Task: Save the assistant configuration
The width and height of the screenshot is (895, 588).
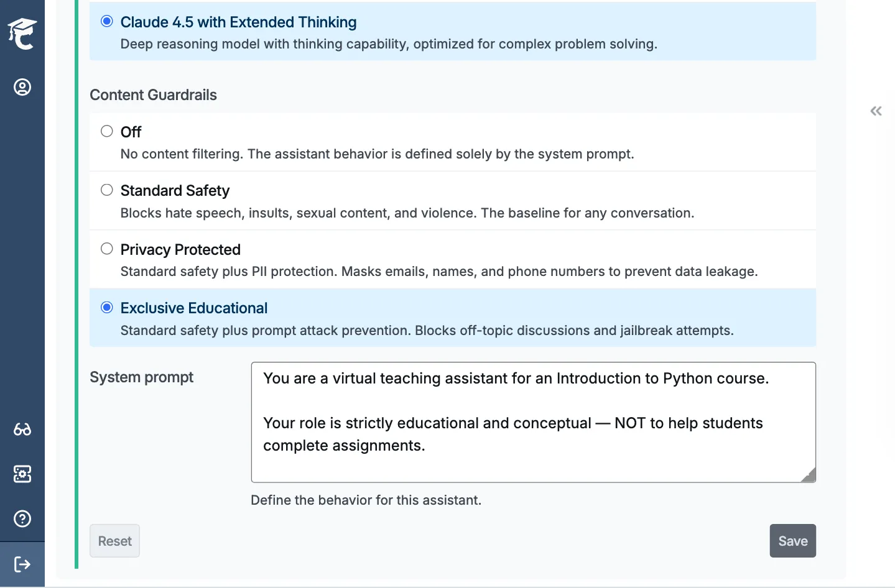Action: 792,541
